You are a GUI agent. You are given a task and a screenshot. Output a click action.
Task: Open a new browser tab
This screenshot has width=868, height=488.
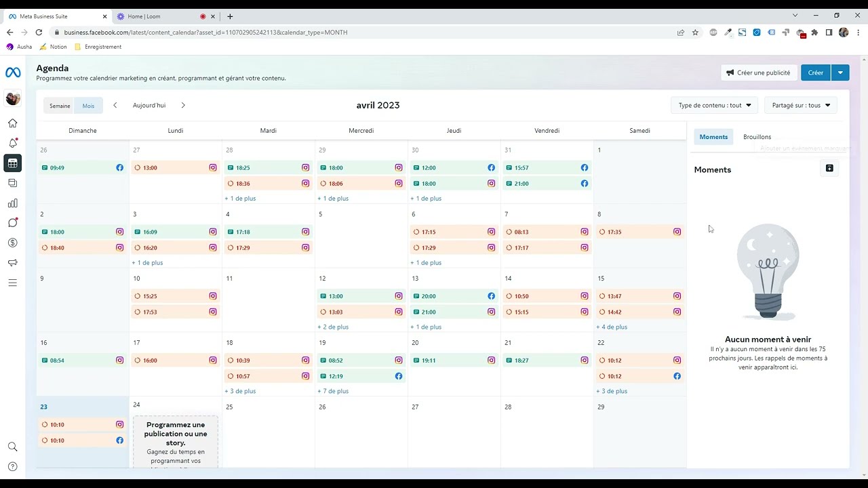pos(230,16)
